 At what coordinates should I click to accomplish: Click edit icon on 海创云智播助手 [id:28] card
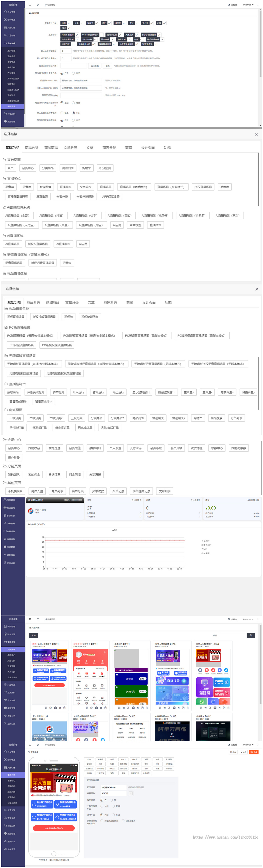tap(50, 708)
